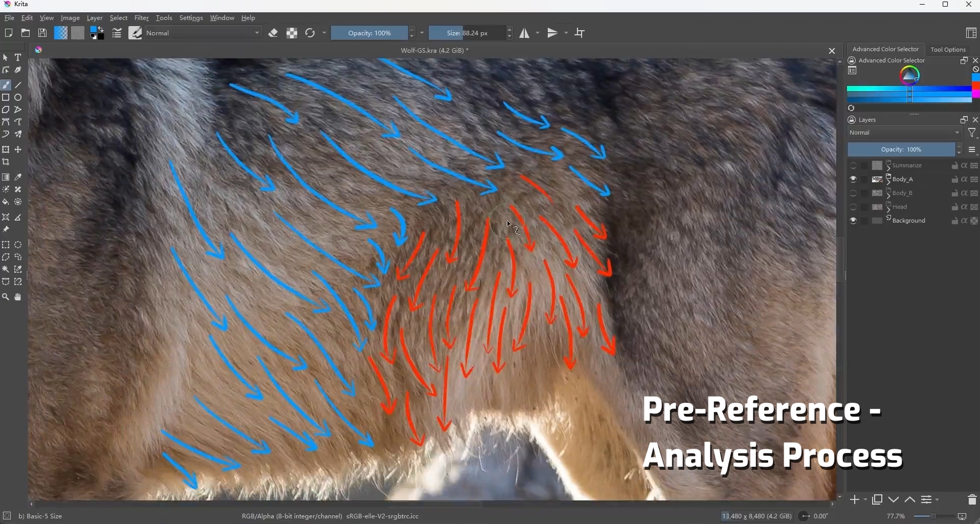980x524 pixels.
Task: Show the Body_B layer
Action: [x=854, y=193]
